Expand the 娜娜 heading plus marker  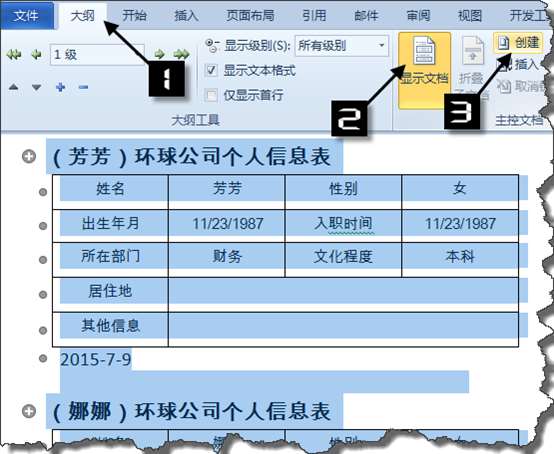pyautogui.click(x=29, y=411)
